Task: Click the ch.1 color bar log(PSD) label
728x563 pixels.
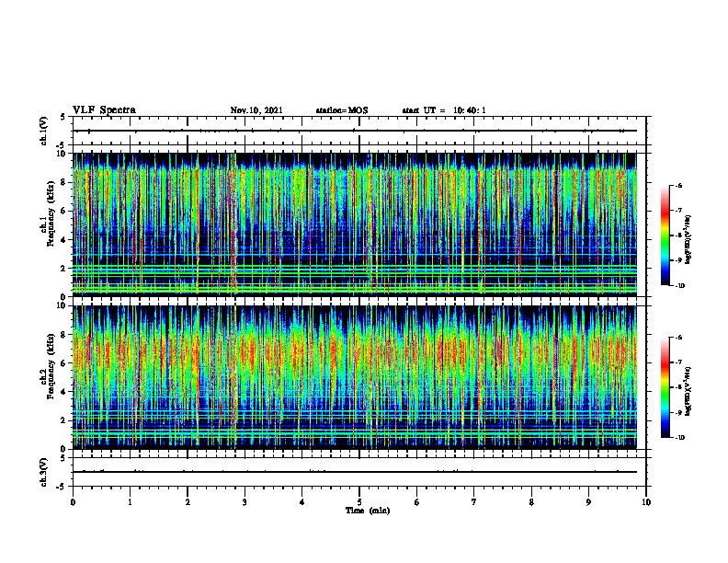Action: 688,240
